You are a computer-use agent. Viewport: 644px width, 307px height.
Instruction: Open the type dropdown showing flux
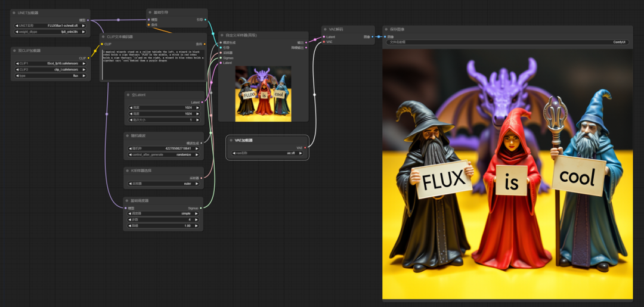pos(51,76)
